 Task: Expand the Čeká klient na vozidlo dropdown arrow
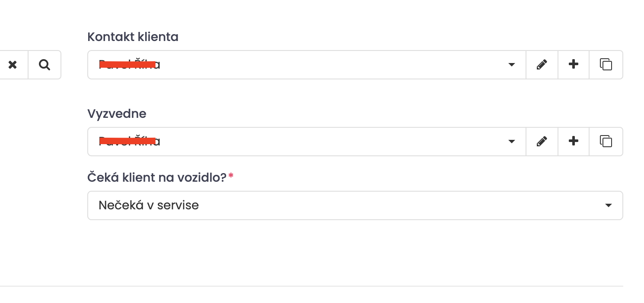(609, 205)
